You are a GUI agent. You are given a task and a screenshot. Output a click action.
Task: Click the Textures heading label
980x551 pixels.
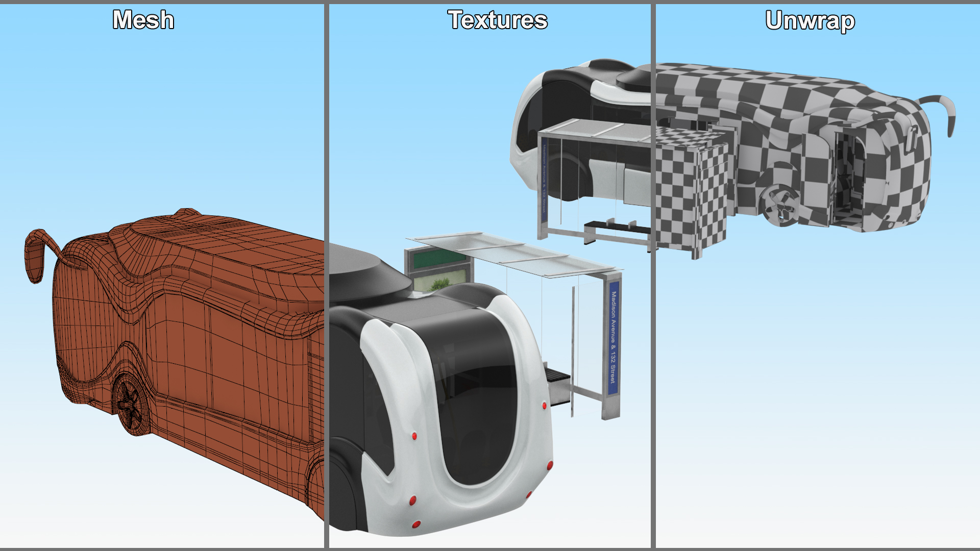497,20
